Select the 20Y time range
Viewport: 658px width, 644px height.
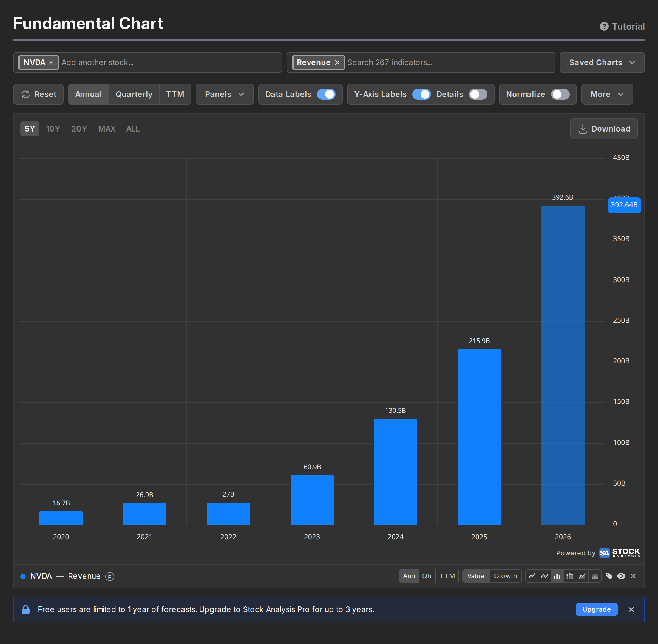79,129
